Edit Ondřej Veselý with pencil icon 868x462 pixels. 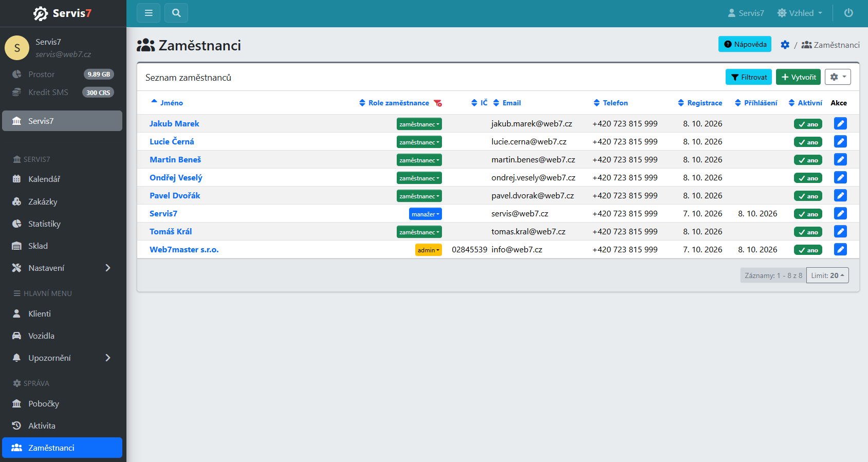(x=840, y=177)
